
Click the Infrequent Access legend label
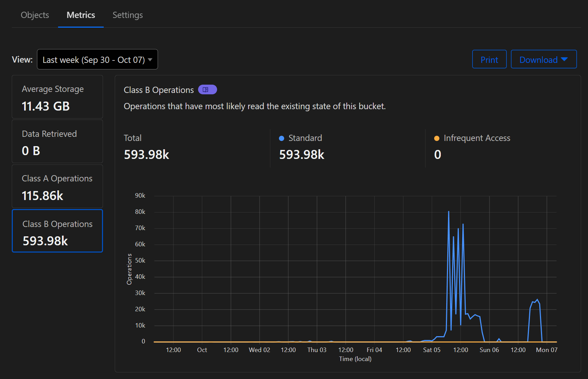(477, 138)
